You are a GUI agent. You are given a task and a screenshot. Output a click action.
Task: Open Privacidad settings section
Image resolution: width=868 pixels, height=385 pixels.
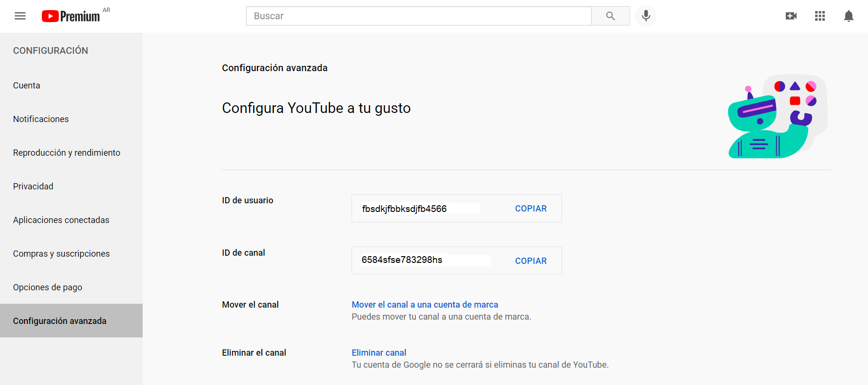pyautogui.click(x=71, y=186)
